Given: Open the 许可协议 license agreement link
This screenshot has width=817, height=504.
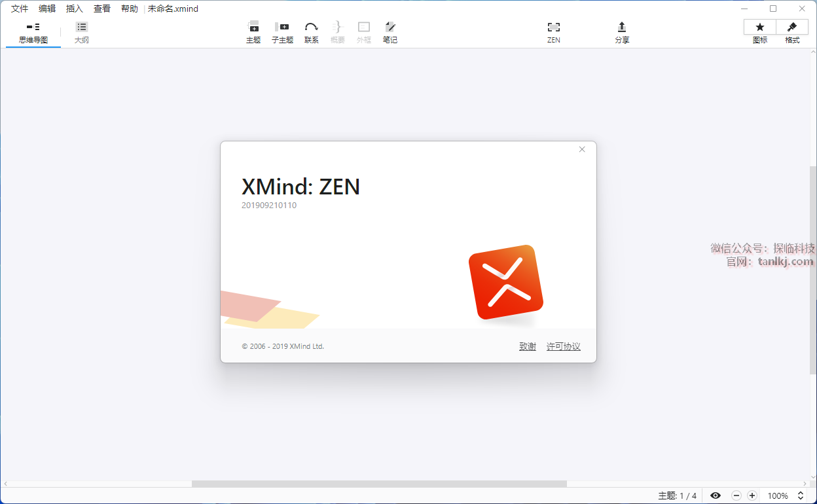Looking at the screenshot, I should click(x=564, y=346).
